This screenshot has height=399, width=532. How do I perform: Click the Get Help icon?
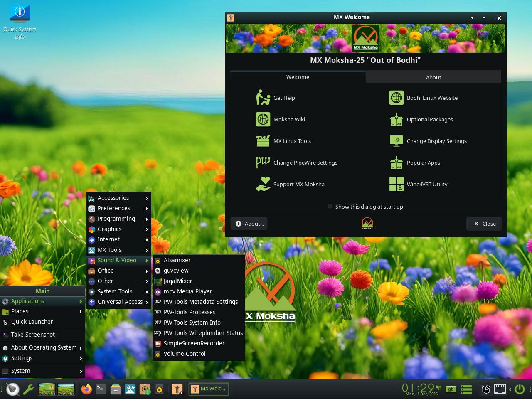(263, 98)
